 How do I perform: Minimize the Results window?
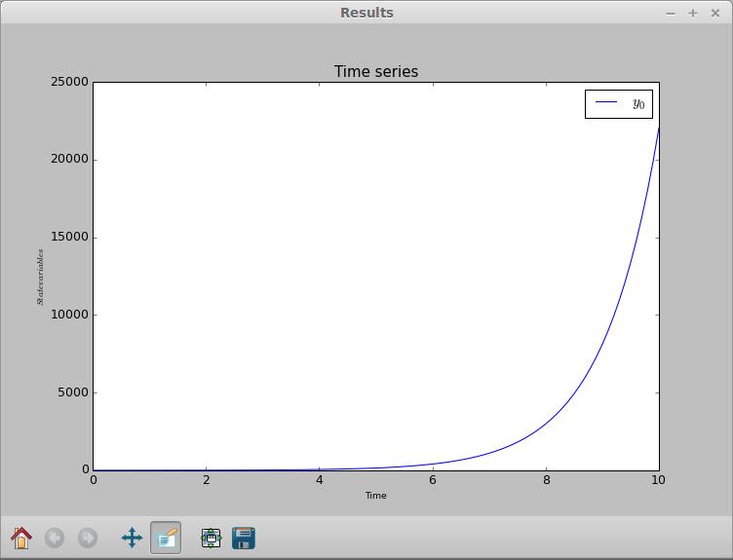coord(671,13)
